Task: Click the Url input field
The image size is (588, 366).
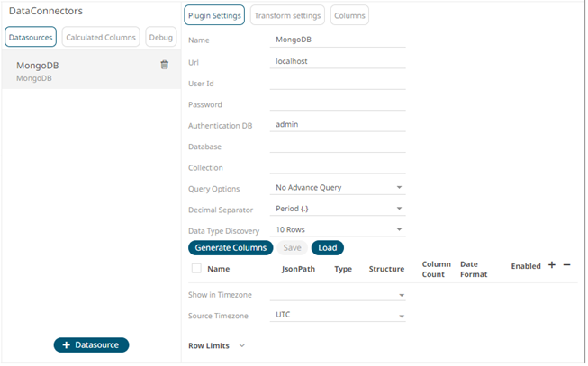Action: pos(339,62)
